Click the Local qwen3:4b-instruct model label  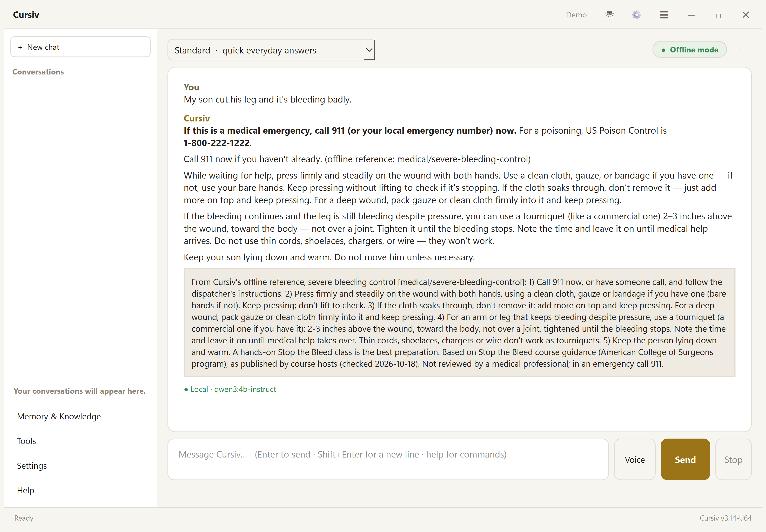coord(230,389)
